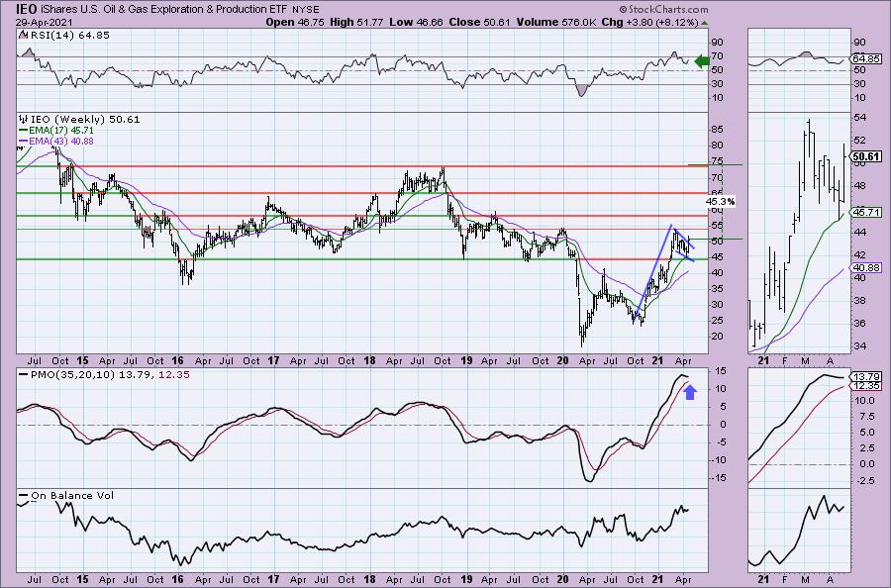The height and width of the screenshot is (588, 891).
Task: Click the 45.3% price target label
Action: (720, 201)
